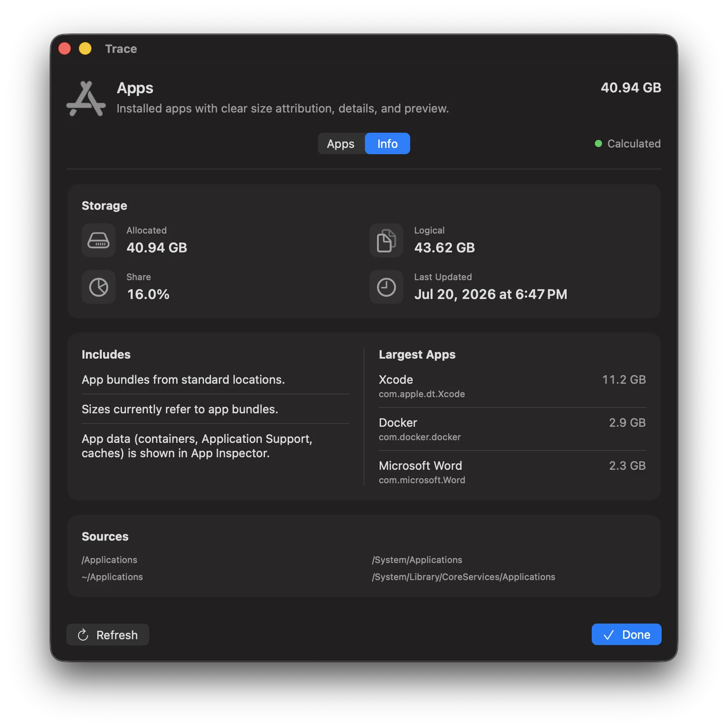Viewport: 728px width, 728px height.
Task: Click 'App bundles from standard locations.' line
Action: 183,380
